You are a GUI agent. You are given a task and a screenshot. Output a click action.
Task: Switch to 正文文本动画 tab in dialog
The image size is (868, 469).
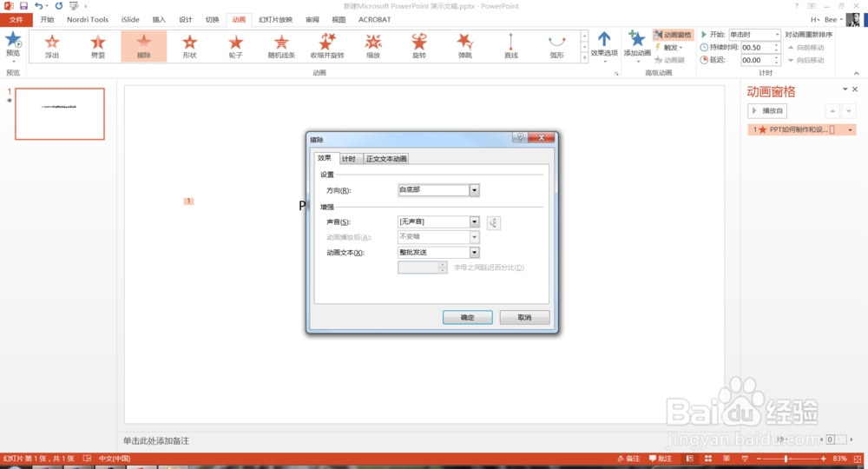pyautogui.click(x=386, y=159)
